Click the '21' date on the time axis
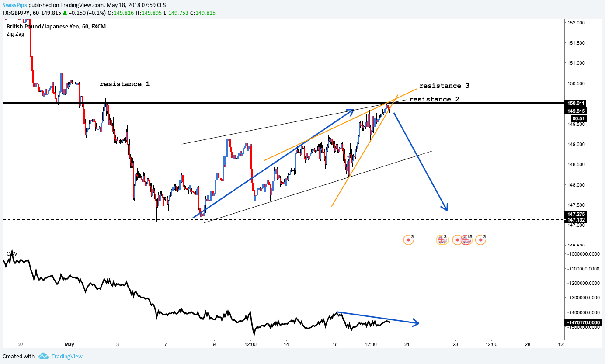The image size is (605, 364). pos(407,344)
